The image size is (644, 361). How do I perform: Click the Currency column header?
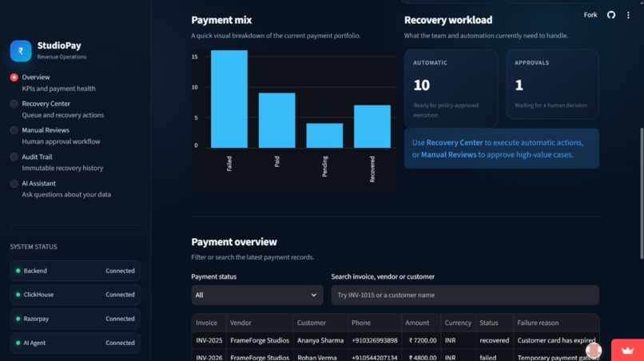(x=458, y=323)
